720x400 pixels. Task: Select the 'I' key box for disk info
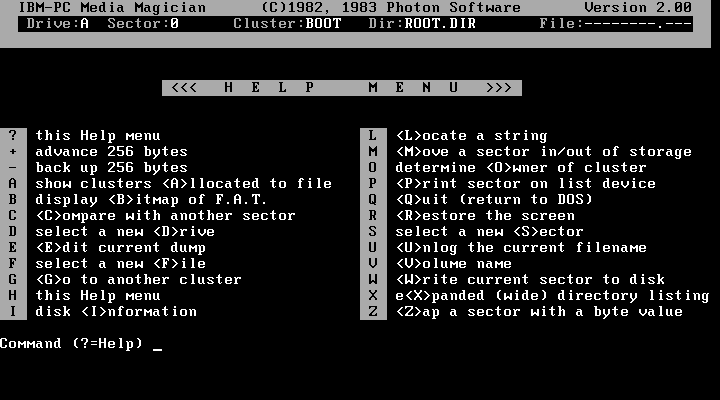point(13,312)
